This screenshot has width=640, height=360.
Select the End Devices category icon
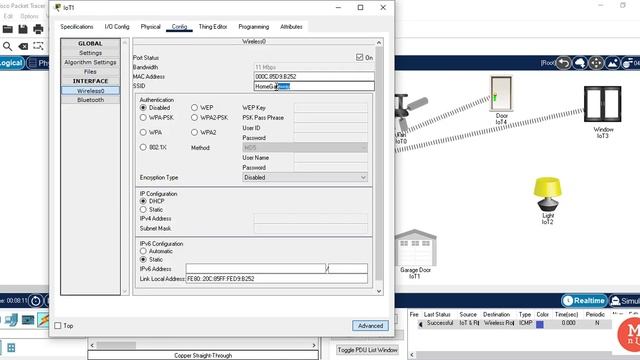pyautogui.click(x=11, y=320)
